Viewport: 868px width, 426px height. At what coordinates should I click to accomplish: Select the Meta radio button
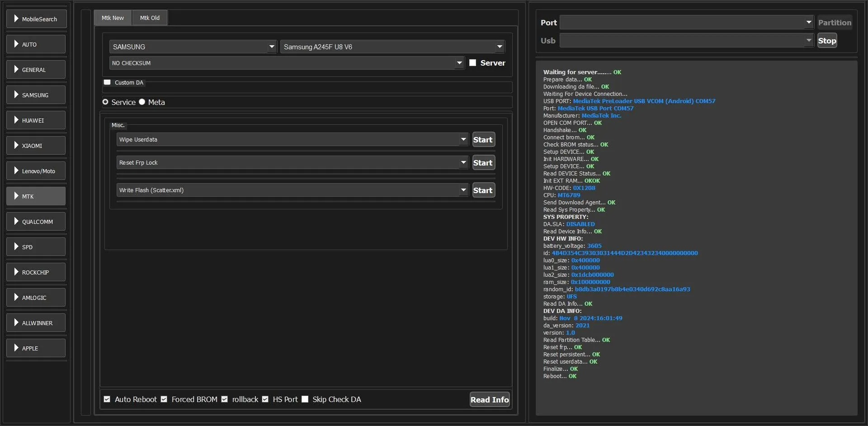(142, 102)
